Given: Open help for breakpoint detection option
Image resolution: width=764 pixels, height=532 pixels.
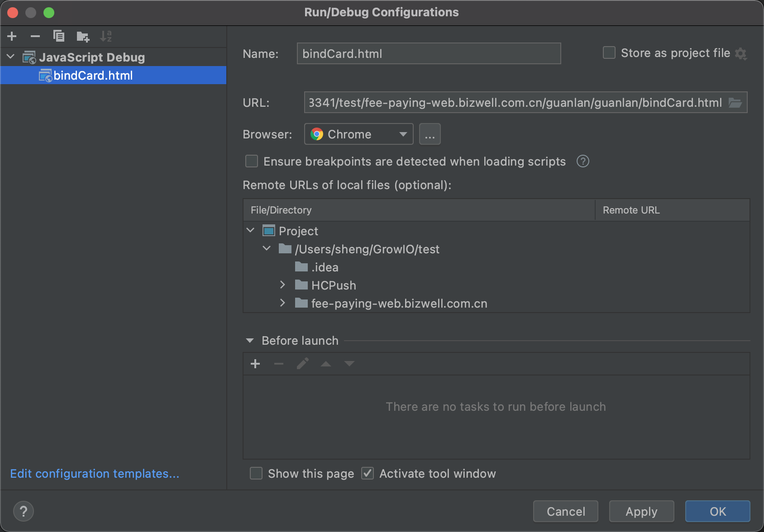Looking at the screenshot, I should coord(583,161).
